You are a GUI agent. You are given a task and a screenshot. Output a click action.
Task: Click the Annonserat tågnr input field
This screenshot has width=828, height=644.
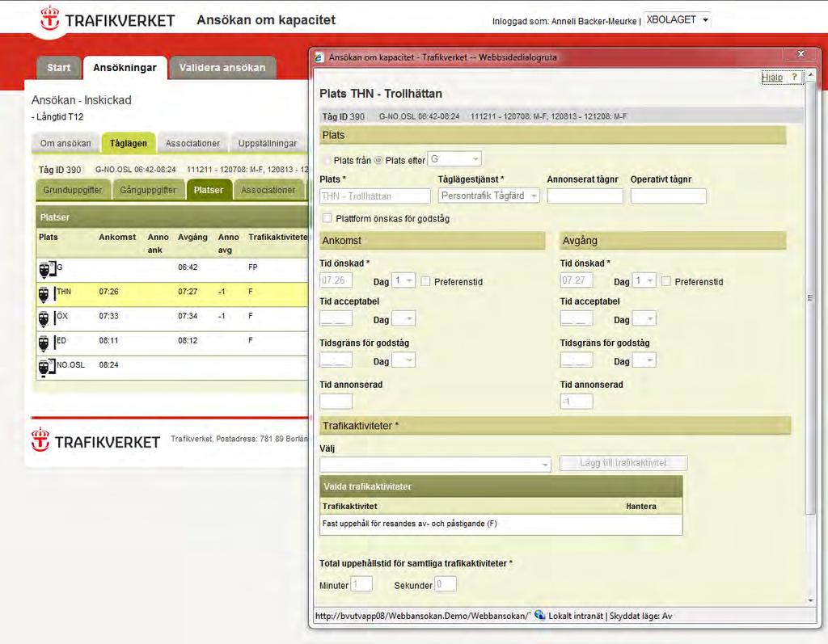tap(585, 196)
